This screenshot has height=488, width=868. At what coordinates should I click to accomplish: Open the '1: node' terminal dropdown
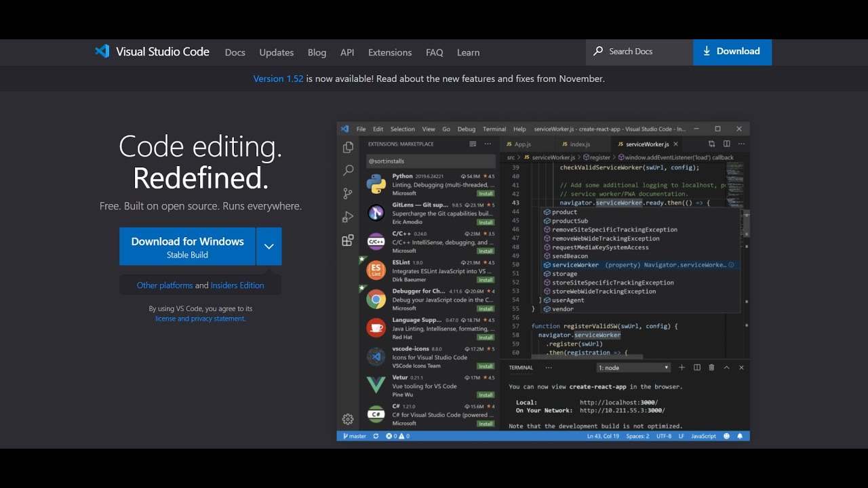(x=634, y=367)
